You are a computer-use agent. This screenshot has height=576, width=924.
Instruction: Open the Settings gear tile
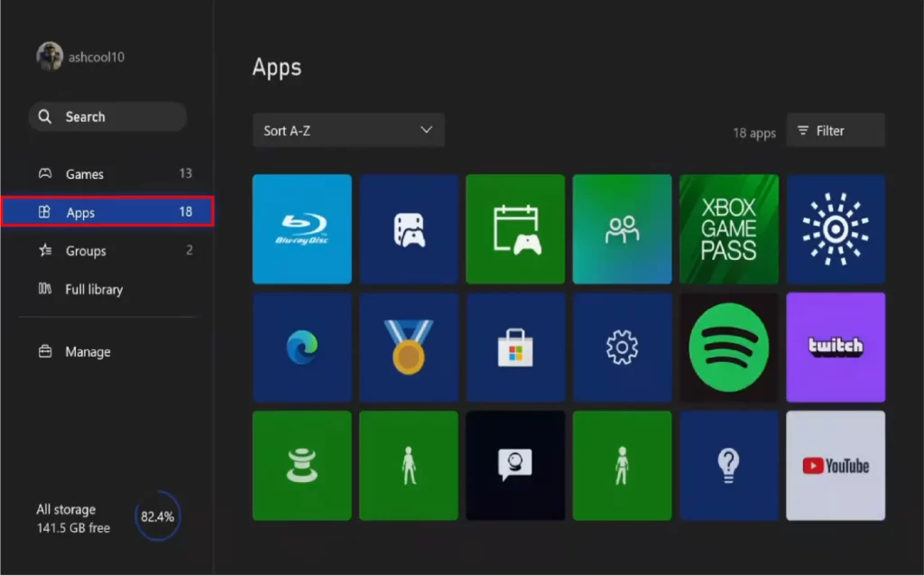click(623, 348)
